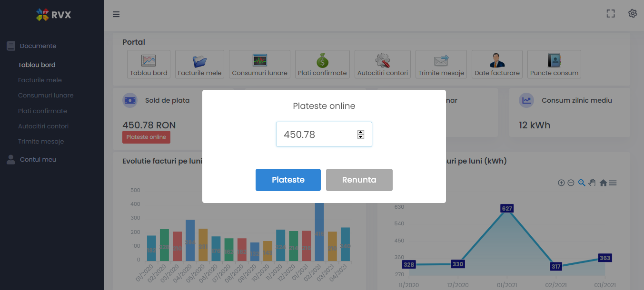
Task: Expand Contul meu sidebar section
Action: pyautogui.click(x=38, y=160)
